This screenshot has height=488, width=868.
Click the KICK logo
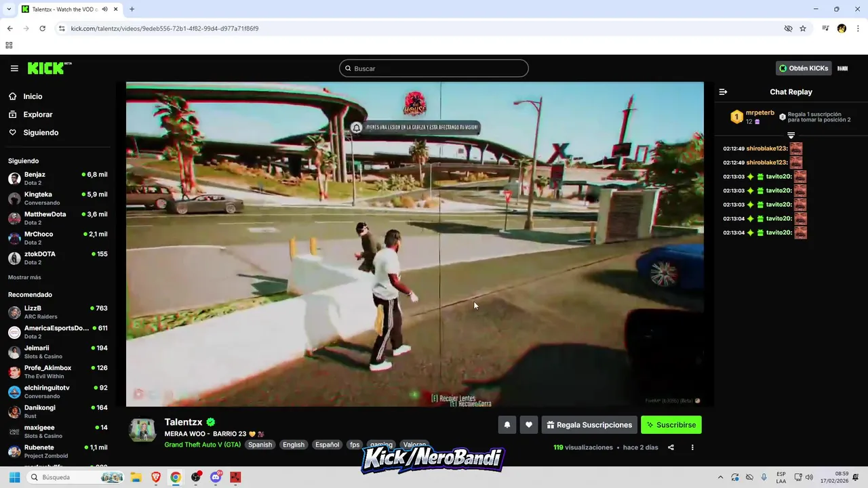pyautogui.click(x=49, y=68)
